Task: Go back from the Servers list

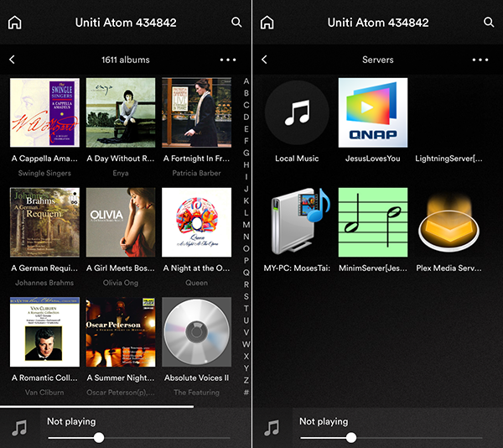Action: pyautogui.click(x=264, y=60)
